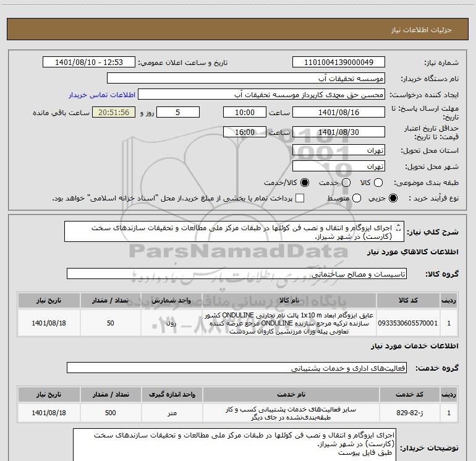Click price validity time 16:00
Screen dimensions: 476x461
(x=245, y=132)
